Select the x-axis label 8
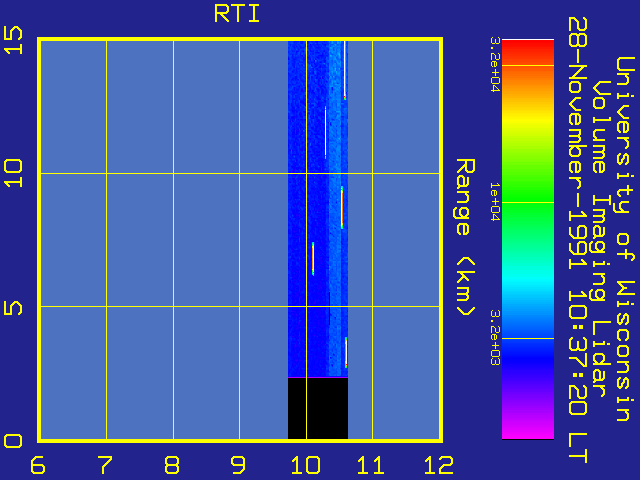 click(x=172, y=465)
